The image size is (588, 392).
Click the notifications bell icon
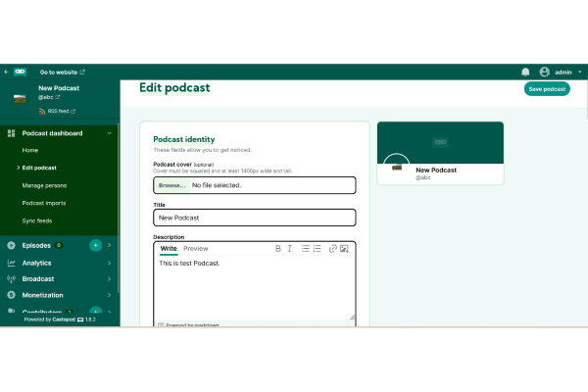(525, 72)
